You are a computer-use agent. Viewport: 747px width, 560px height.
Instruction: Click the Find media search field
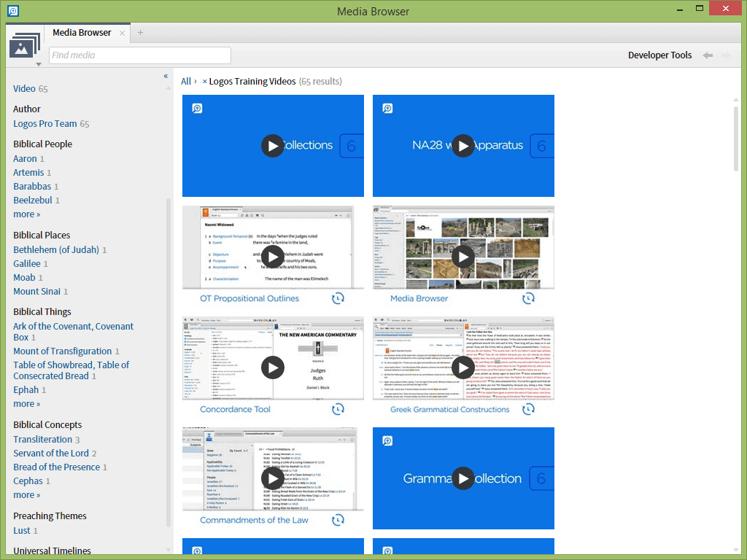140,55
